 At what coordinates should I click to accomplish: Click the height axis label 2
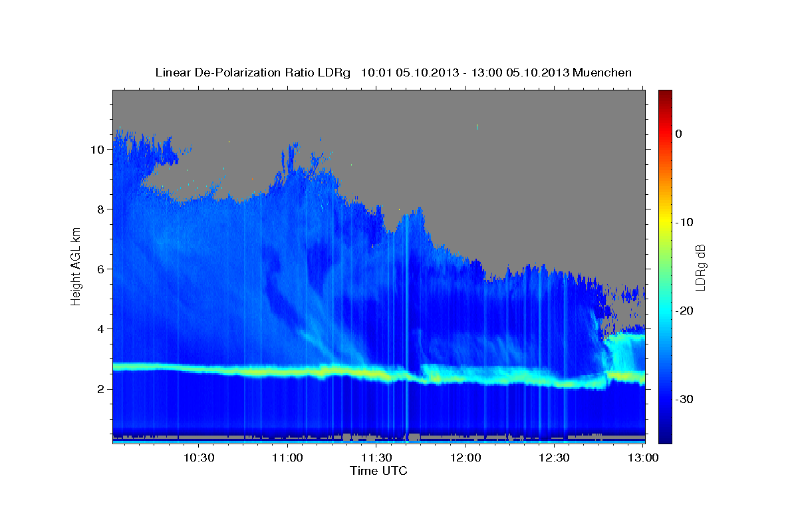(101, 389)
